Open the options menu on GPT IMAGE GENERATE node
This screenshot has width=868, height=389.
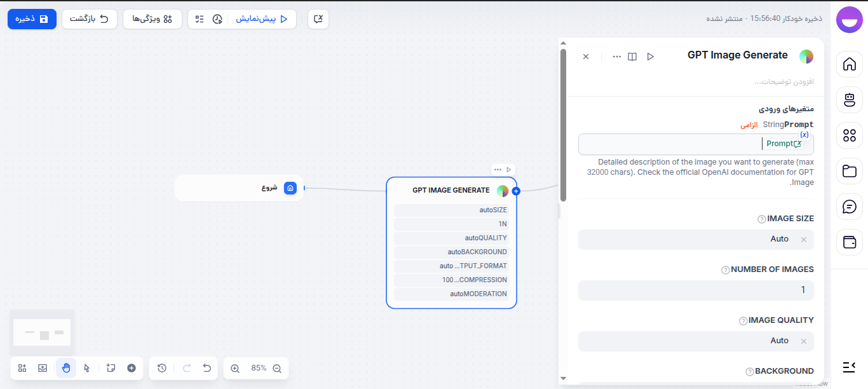pyautogui.click(x=498, y=169)
